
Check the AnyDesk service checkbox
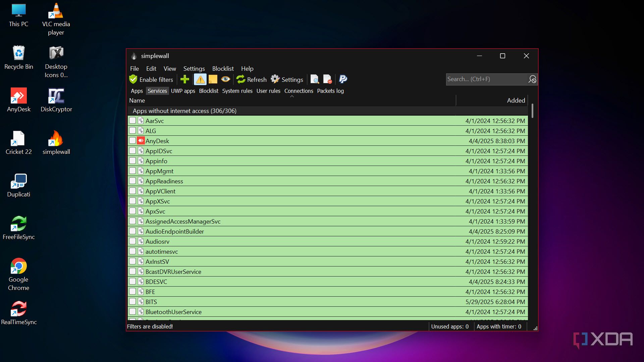click(132, 140)
